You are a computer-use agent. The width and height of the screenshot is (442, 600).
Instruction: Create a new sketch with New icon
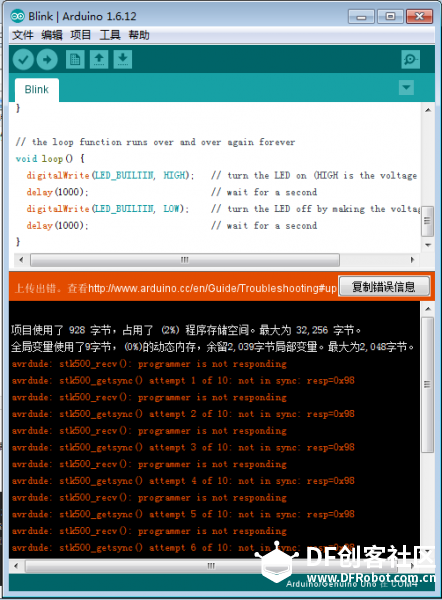tap(75, 60)
